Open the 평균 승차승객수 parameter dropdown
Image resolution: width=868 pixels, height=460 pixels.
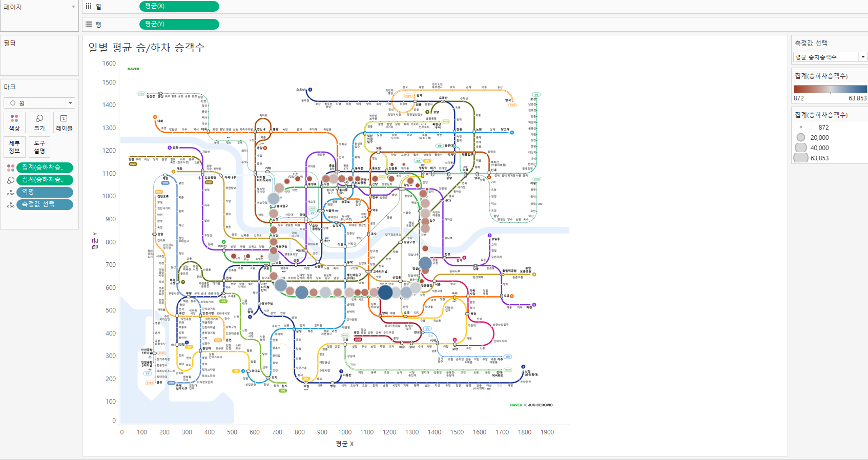point(863,57)
